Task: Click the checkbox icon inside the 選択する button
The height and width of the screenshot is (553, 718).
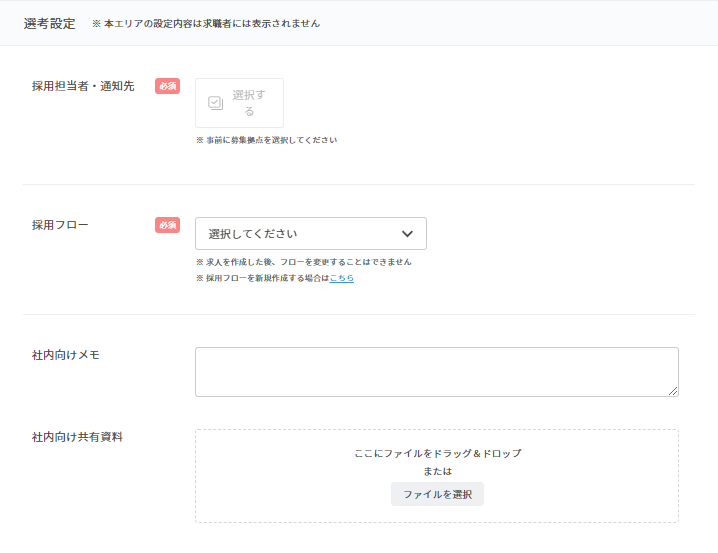Action: [215, 103]
